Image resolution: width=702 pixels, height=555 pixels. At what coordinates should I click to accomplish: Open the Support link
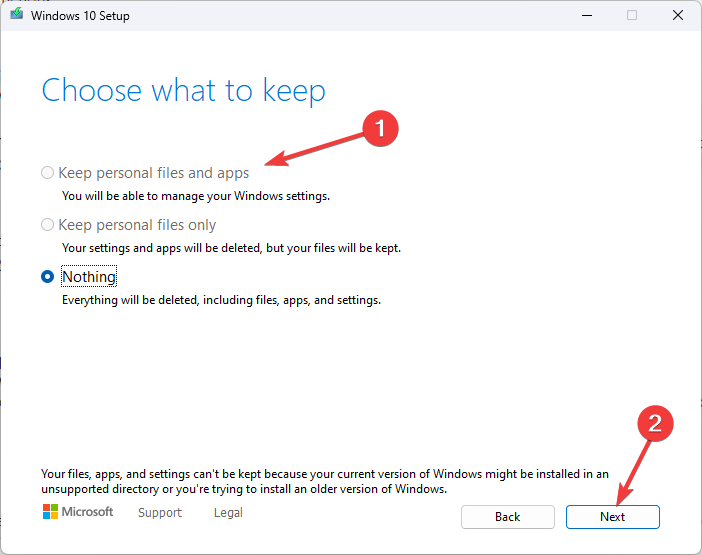[160, 512]
